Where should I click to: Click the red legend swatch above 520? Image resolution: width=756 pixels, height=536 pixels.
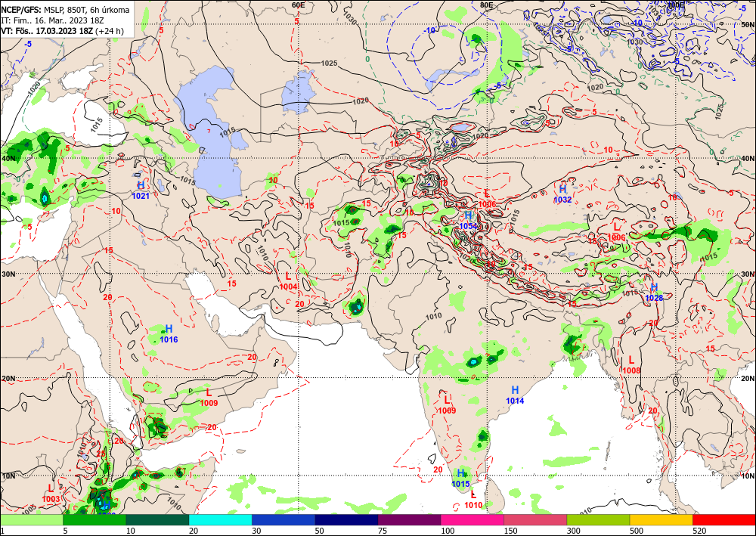724,519
